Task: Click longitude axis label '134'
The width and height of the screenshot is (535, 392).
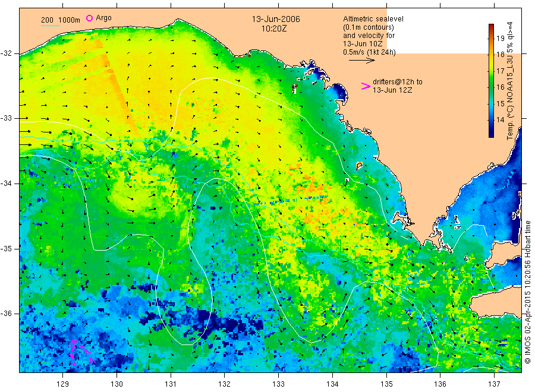Action: 332,384
